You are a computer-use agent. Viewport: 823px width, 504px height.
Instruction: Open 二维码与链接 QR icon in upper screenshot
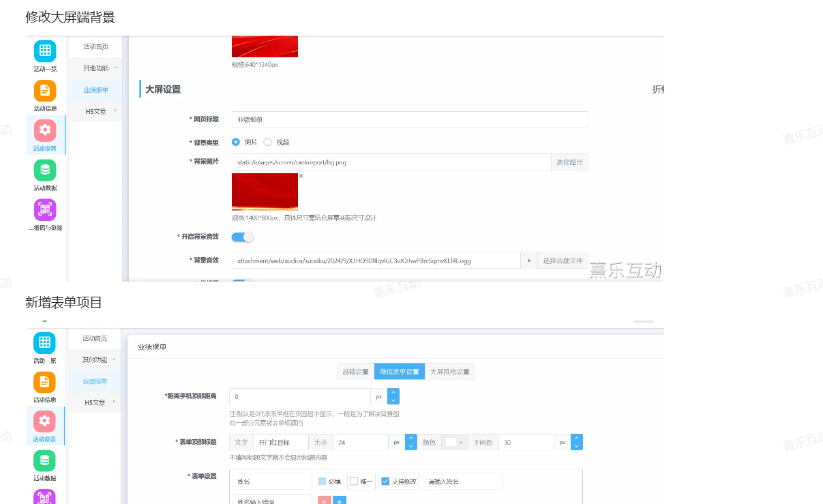[x=44, y=209]
